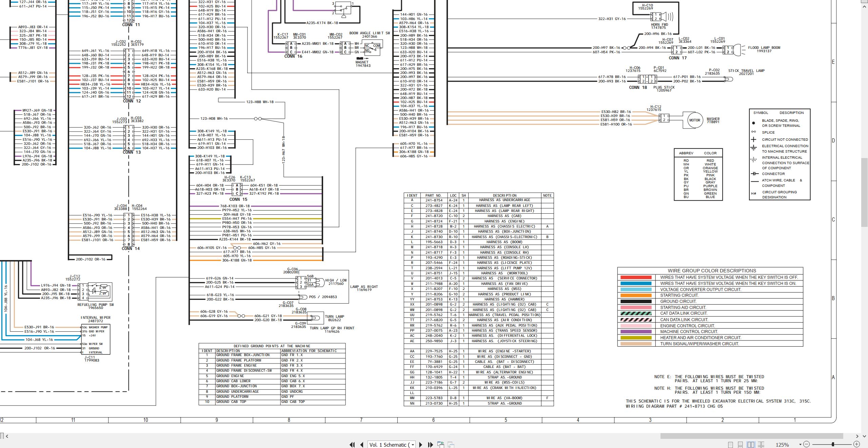This screenshot has width=868, height=448.
Task: Click the GROUND UNDERCARRIAGE description
Action: pyautogui.click(x=237, y=392)
